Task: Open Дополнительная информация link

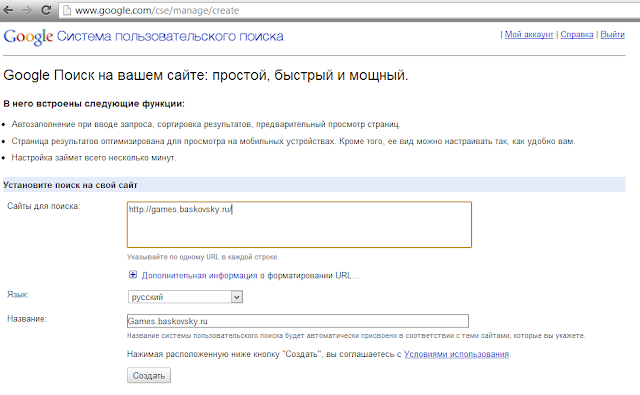Action: (199, 275)
